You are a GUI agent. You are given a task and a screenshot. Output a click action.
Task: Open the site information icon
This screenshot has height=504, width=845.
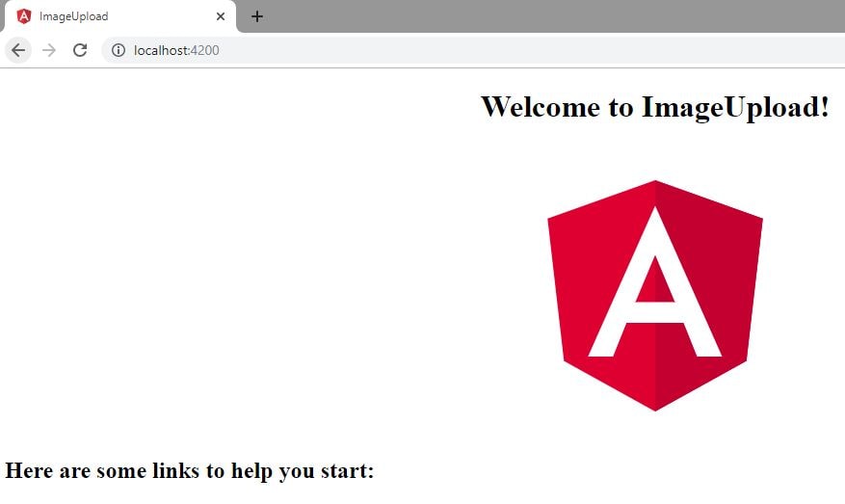coord(119,50)
